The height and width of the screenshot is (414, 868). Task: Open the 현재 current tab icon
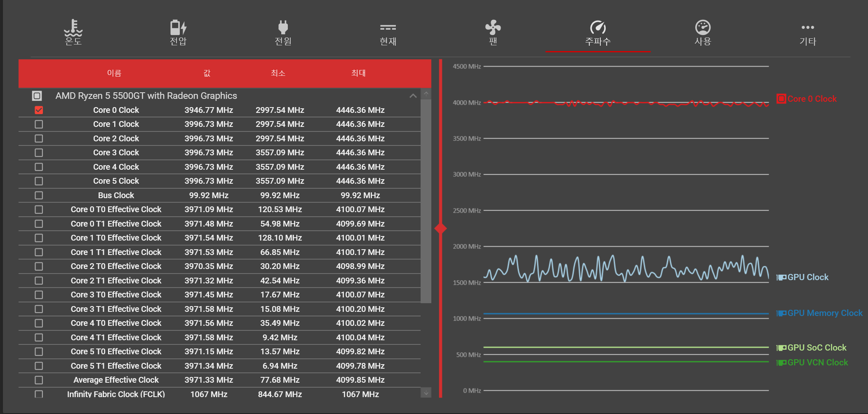pos(388,28)
